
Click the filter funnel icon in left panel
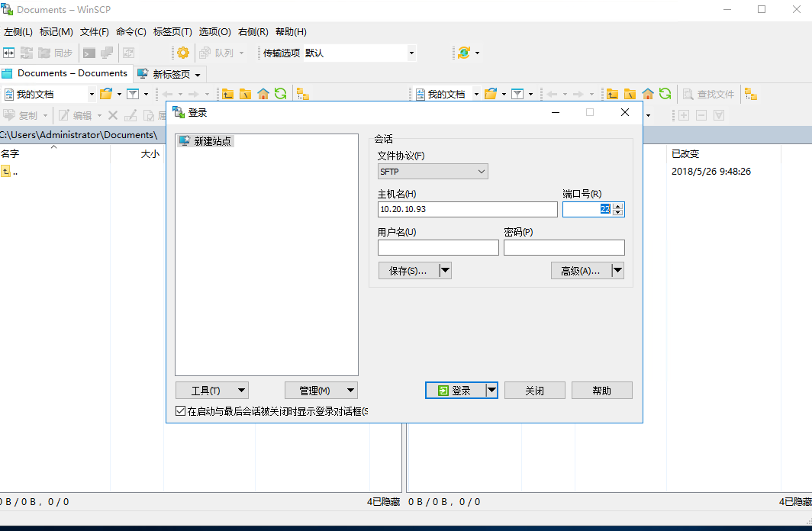(133, 94)
